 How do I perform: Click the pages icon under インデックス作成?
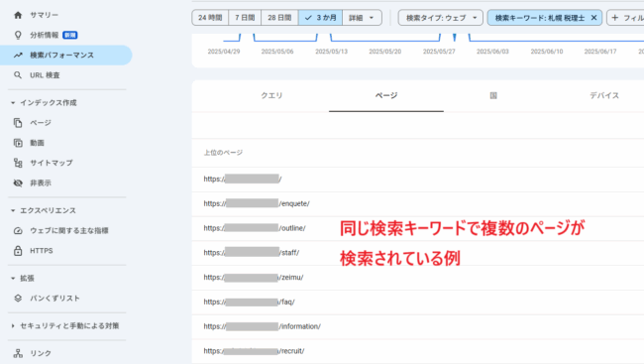point(18,123)
